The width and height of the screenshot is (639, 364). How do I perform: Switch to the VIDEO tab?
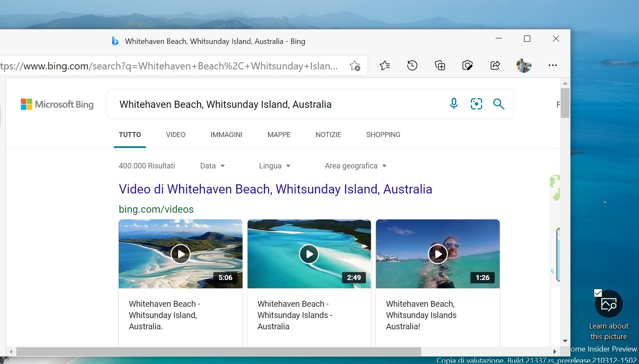(x=176, y=135)
